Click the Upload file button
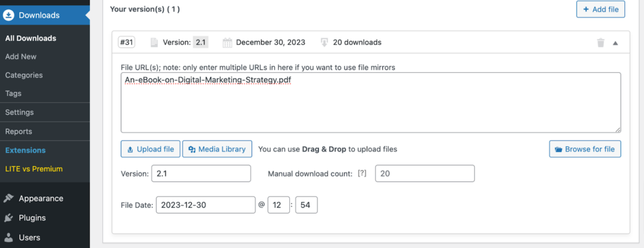This screenshot has width=644, height=248. pyautogui.click(x=150, y=149)
